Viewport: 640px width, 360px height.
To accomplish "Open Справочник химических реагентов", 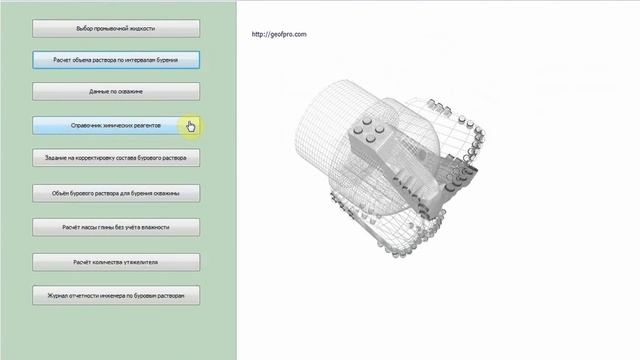I will 116,125.
